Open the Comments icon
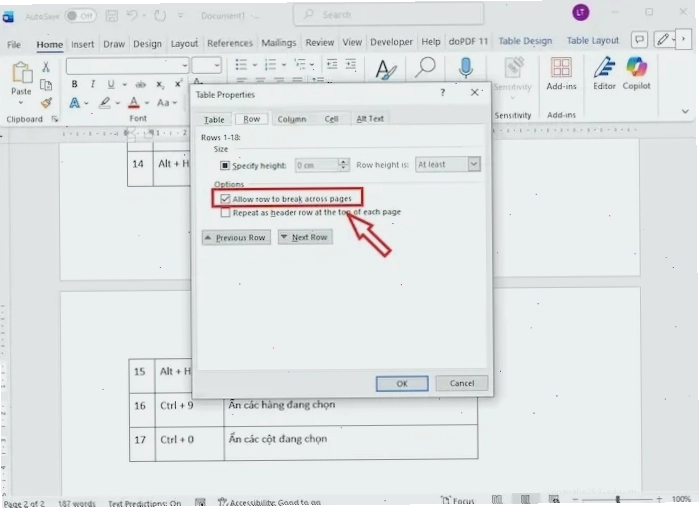 (639, 40)
